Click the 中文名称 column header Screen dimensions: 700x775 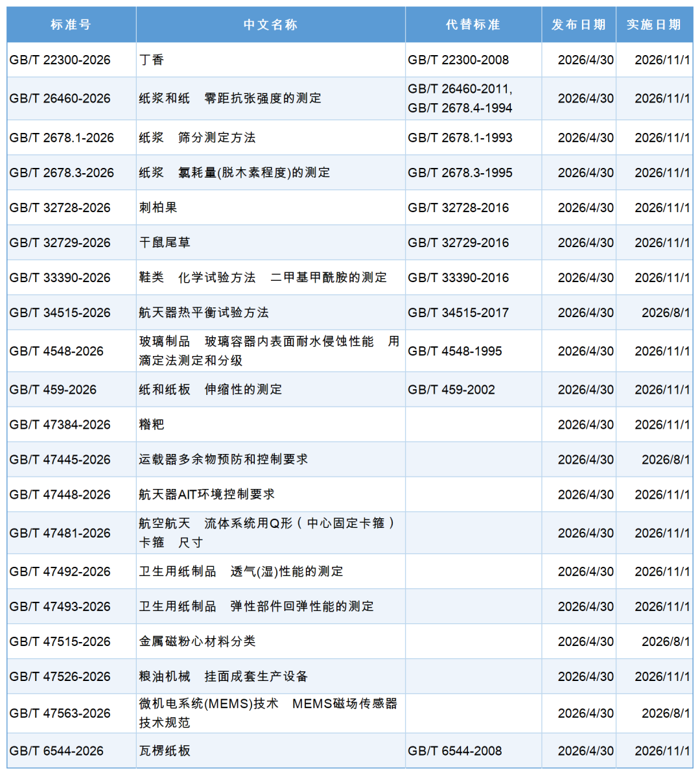pyautogui.click(x=271, y=25)
